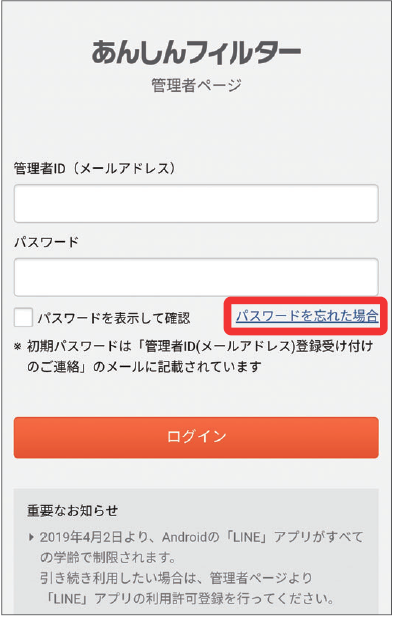
Task: Open the パスワードを忘れた場合 link
Action: pos(307,316)
